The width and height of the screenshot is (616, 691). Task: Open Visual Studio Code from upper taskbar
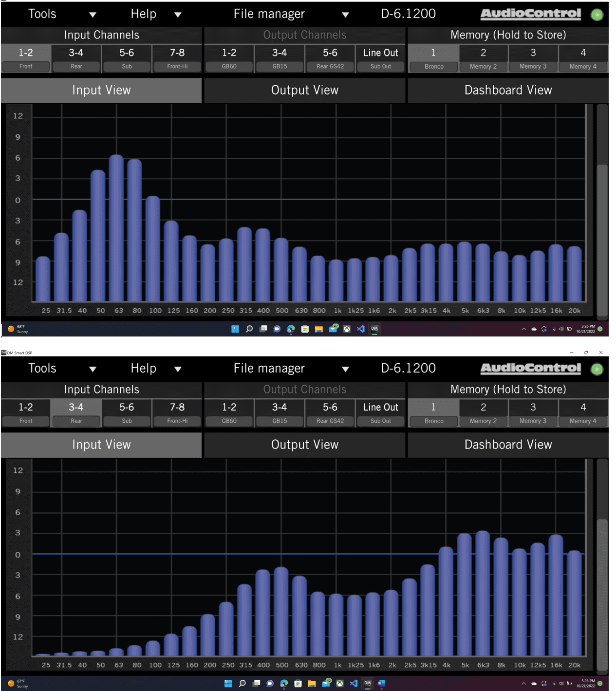tap(361, 329)
